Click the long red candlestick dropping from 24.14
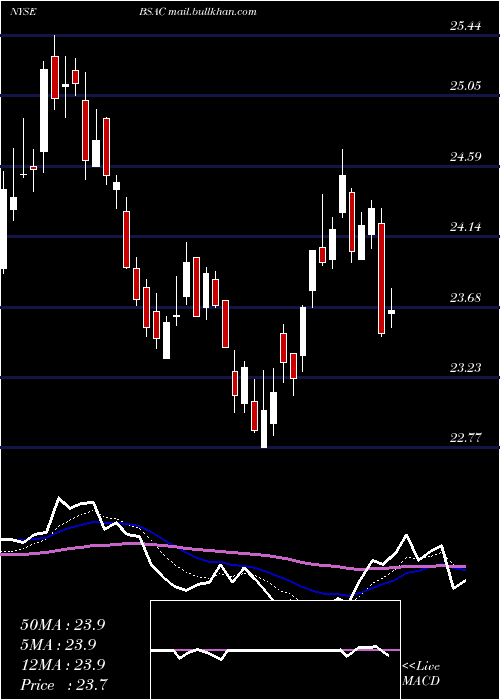This screenshot has height=700, width=500. click(381, 278)
